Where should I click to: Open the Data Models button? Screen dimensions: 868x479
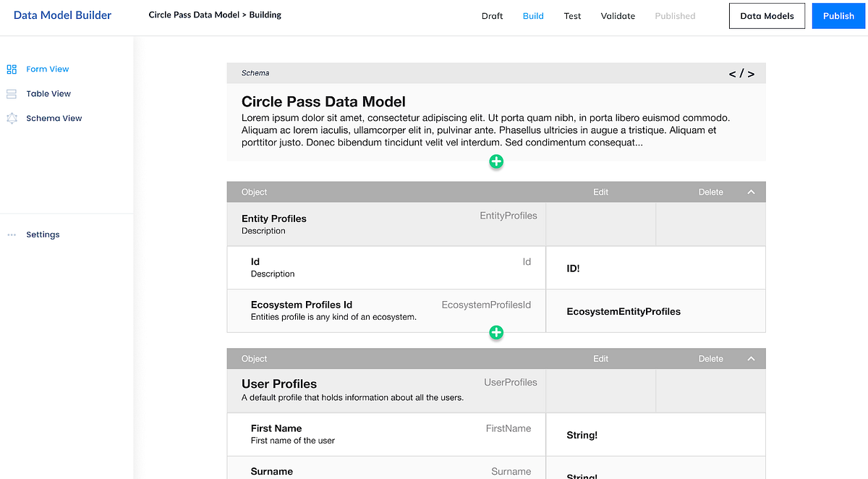tap(767, 15)
